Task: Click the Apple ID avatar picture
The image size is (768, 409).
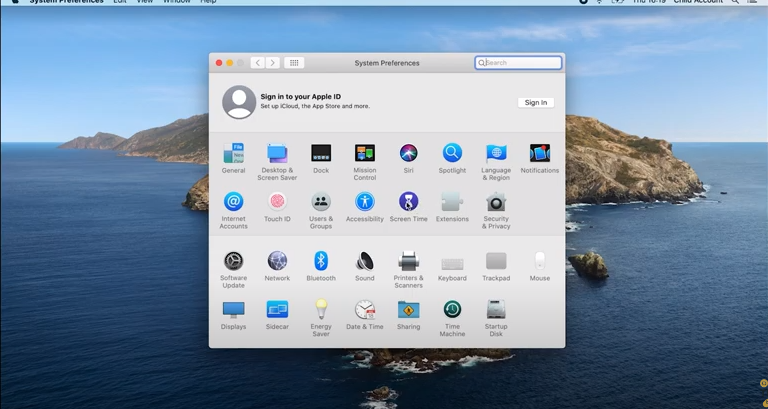Action: coord(239,102)
